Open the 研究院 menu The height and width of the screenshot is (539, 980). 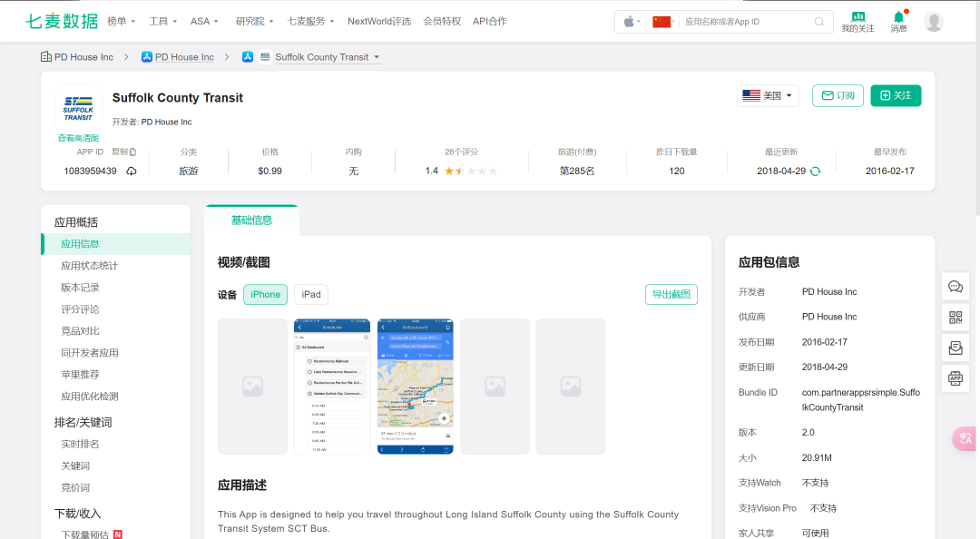pos(254,21)
